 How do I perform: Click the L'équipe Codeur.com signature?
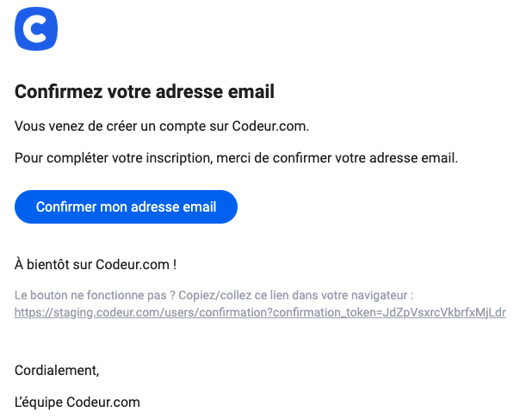click(x=77, y=402)
